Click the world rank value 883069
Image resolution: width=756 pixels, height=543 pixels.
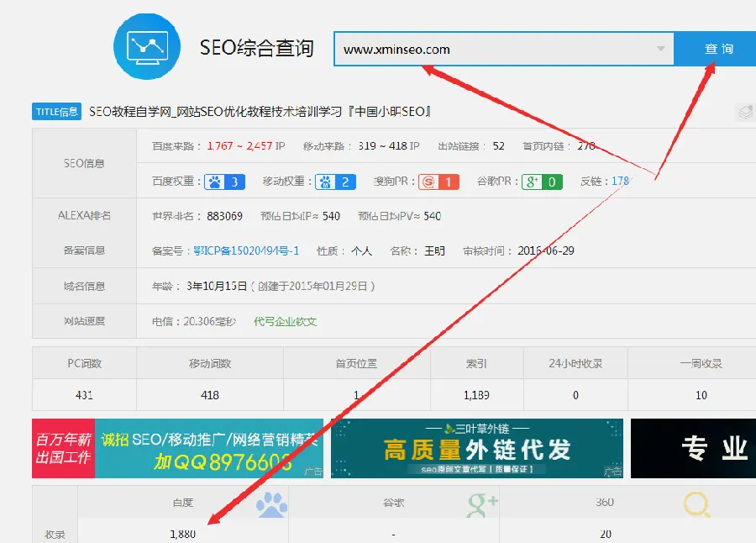pos(224,216)
